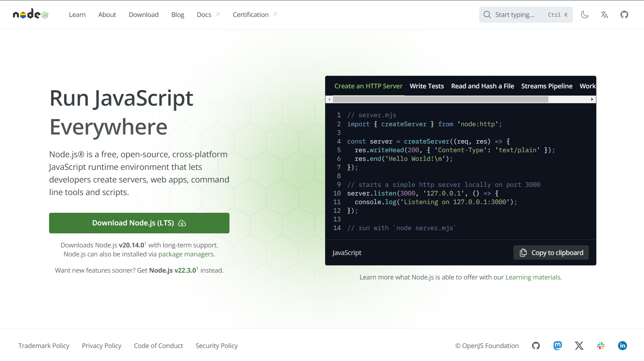Click Download Node.js (LTS) button
The width and height of the screenshot is (644, 361).
pos(139,223)
